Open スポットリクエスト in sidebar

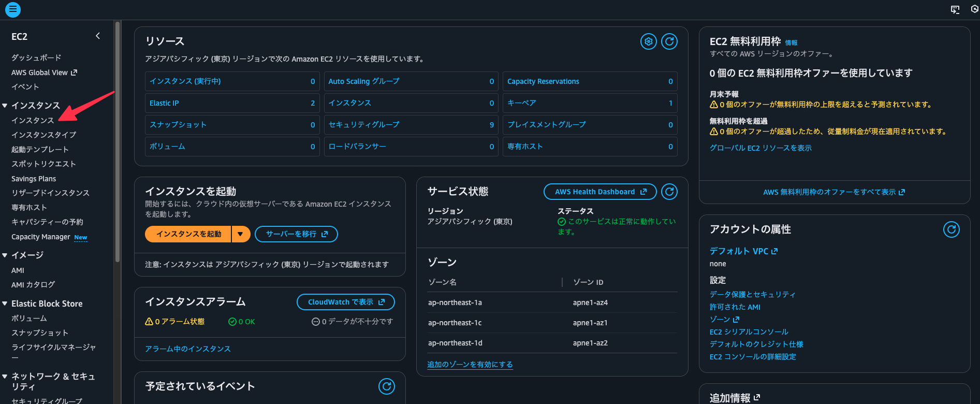(43, 164)
